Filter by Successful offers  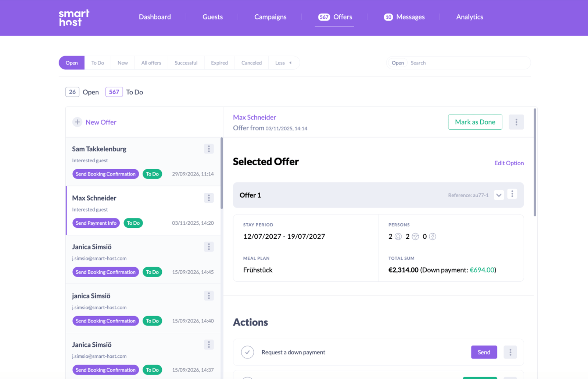pyautogui.click(x=186, y=63)
